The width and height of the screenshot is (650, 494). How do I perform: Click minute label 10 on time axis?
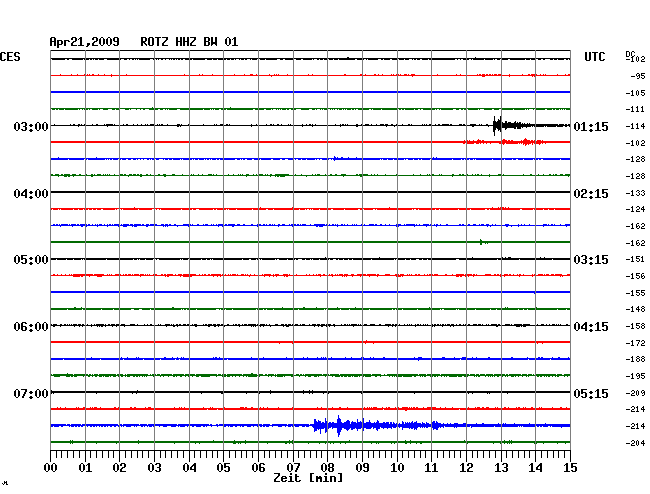coord(397,467)
